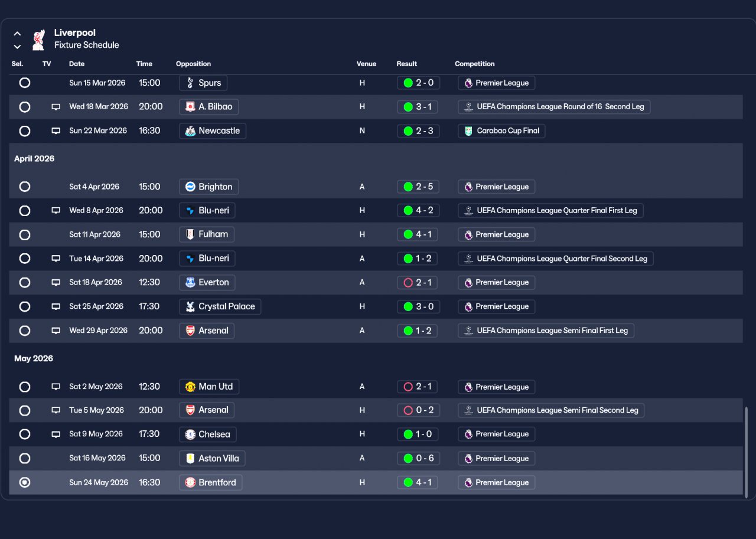Open the Fulham opposition button
756x539 pixels.
coord(207,234)
